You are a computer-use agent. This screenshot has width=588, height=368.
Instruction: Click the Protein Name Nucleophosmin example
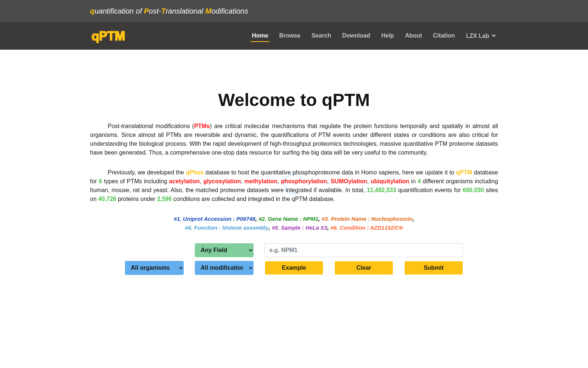pos(367,219)
